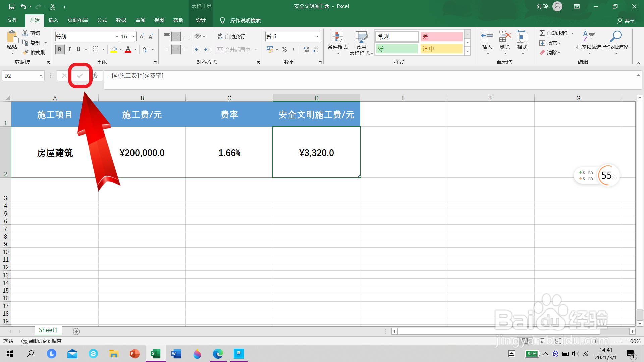Open the File (文件) tab

[x=12, y=20]
